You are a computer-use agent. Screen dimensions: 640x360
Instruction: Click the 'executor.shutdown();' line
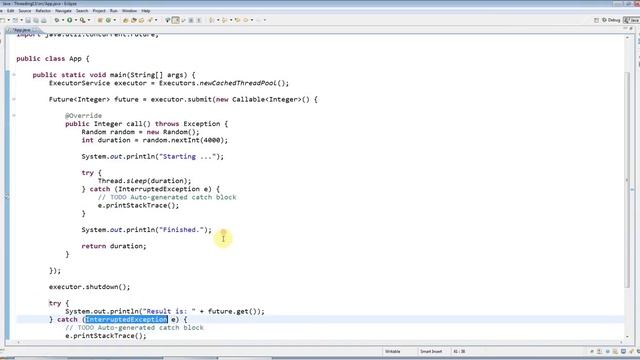click(x=89, y=287)
